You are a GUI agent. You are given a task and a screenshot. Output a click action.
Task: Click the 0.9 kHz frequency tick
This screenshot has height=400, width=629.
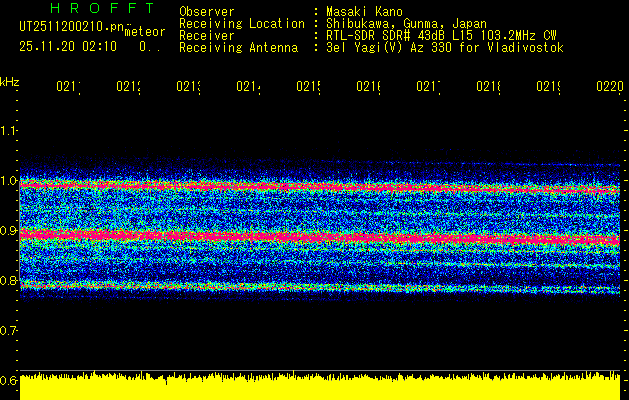coord(9,230)
